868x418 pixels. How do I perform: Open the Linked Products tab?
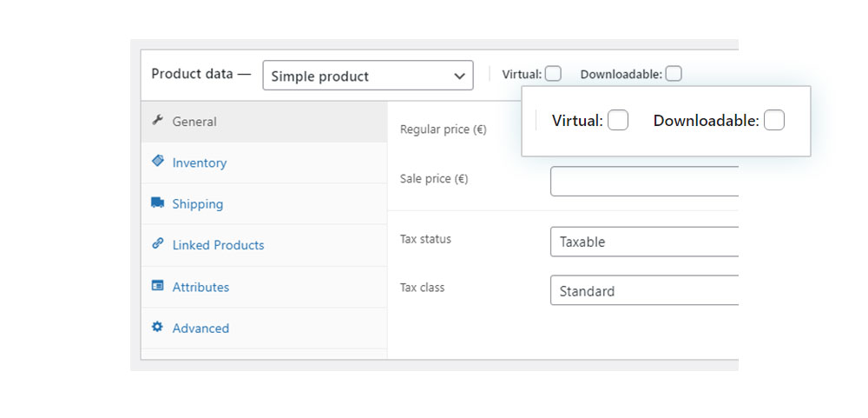(x=218, y=245)
